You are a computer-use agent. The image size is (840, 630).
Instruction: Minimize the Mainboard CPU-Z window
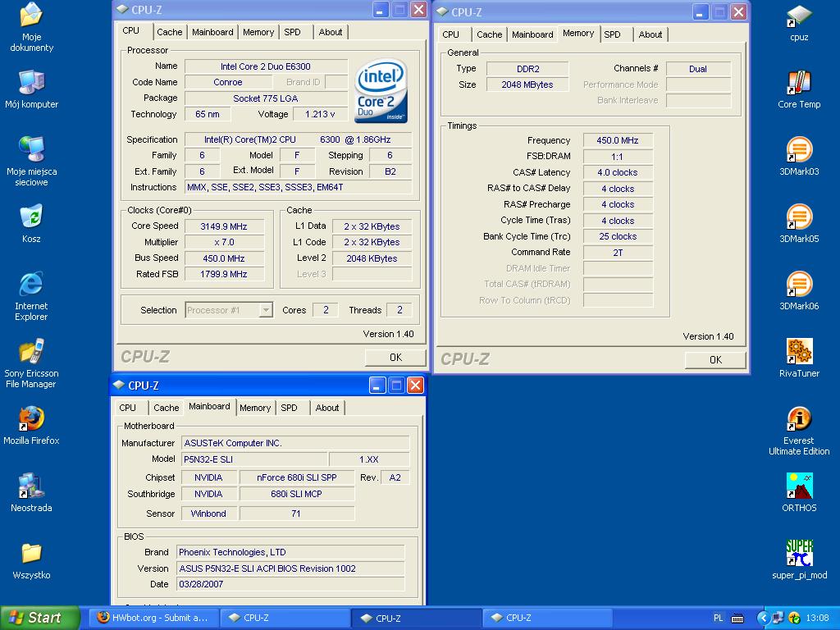point(377,386)
